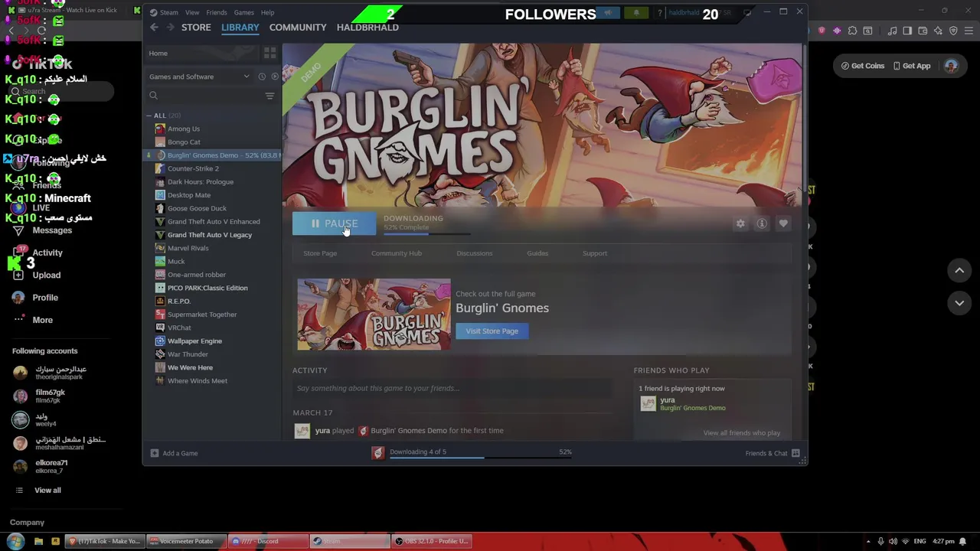This screenshot has height=551, width=980.
Task: Click Visit Store Page button
Action: point(492,331)
